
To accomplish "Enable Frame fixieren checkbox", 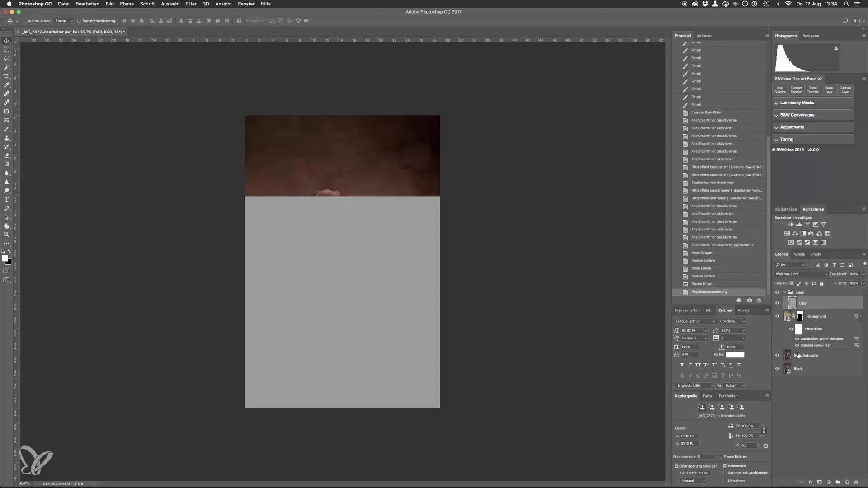I will coord(721,457).
